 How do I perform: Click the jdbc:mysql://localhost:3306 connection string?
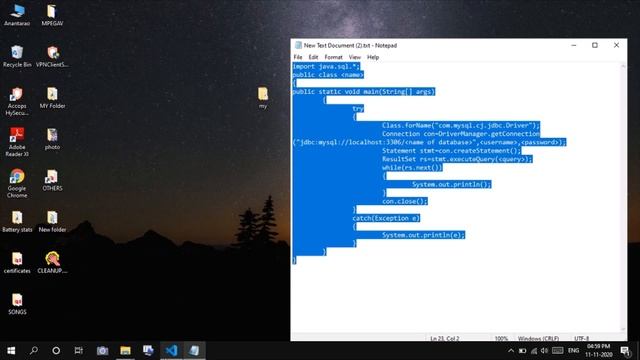pyautogui.click(x=429, y=142)
